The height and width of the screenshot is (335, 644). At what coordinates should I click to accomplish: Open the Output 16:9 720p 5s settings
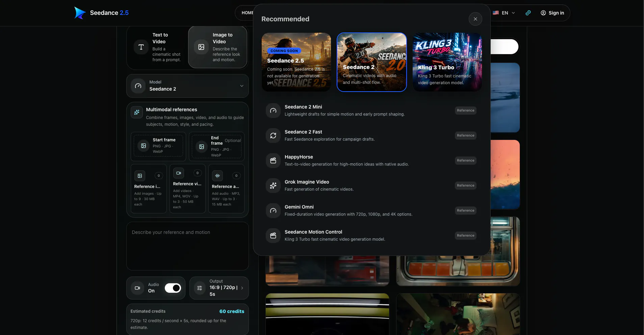(x=219, y=288)
